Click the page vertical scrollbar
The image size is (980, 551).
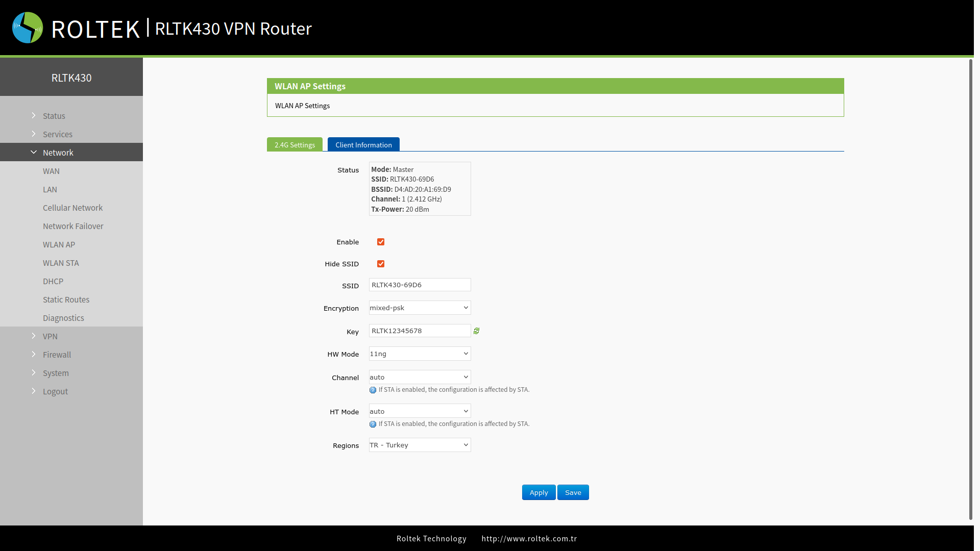(x=971, y=289)
